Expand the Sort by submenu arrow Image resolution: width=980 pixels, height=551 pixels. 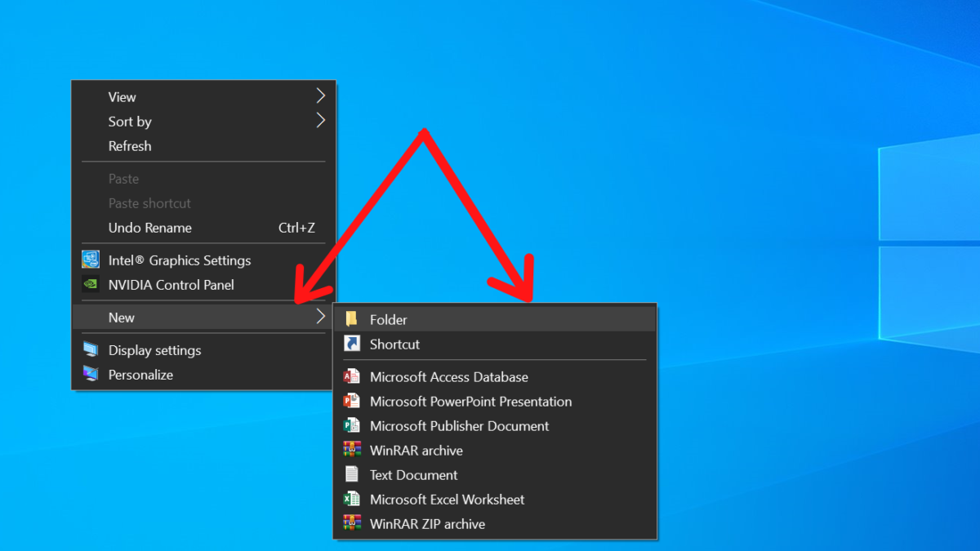point(320,121)
